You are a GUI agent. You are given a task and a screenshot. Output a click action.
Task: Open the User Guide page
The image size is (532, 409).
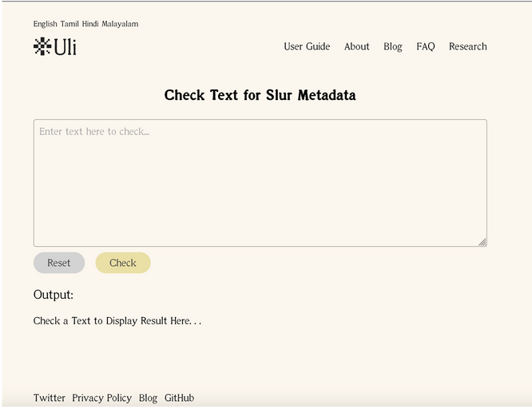click(307, 46)
